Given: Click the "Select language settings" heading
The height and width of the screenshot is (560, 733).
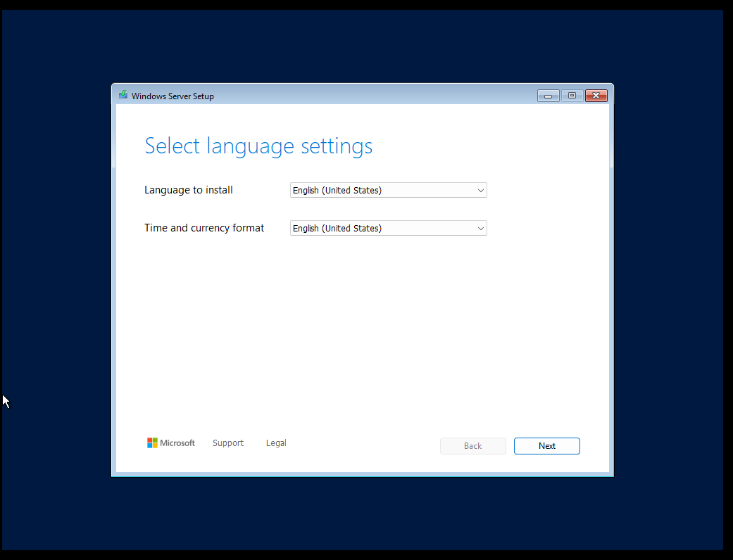Looking at the screenshot, I should (258, 146).
